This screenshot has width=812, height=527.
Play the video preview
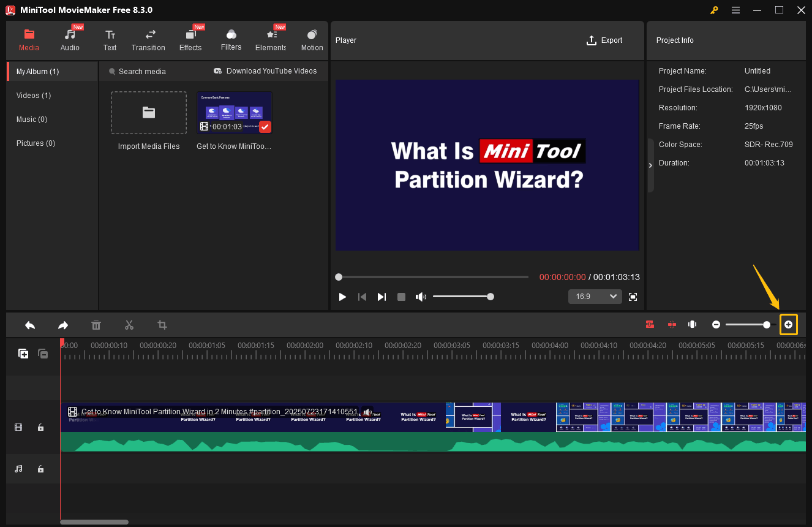[x=342, y=297]
